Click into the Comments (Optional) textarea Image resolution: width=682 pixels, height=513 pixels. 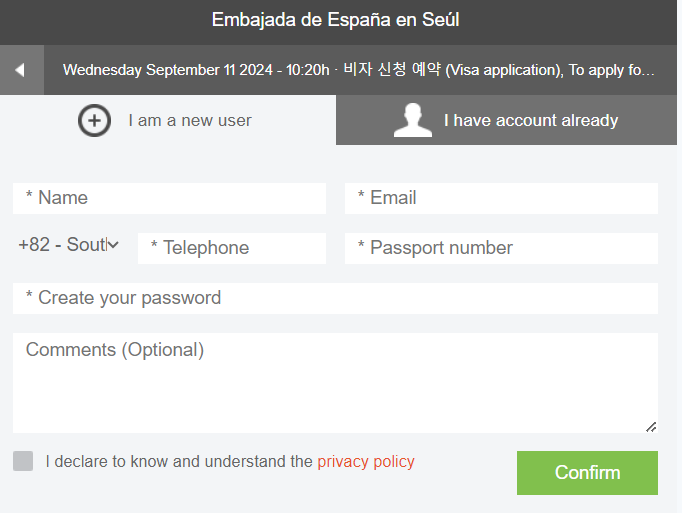335,383
